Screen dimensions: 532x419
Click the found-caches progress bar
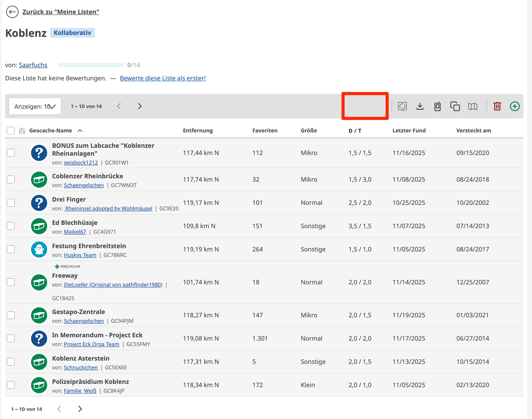(x=91, y=65)
